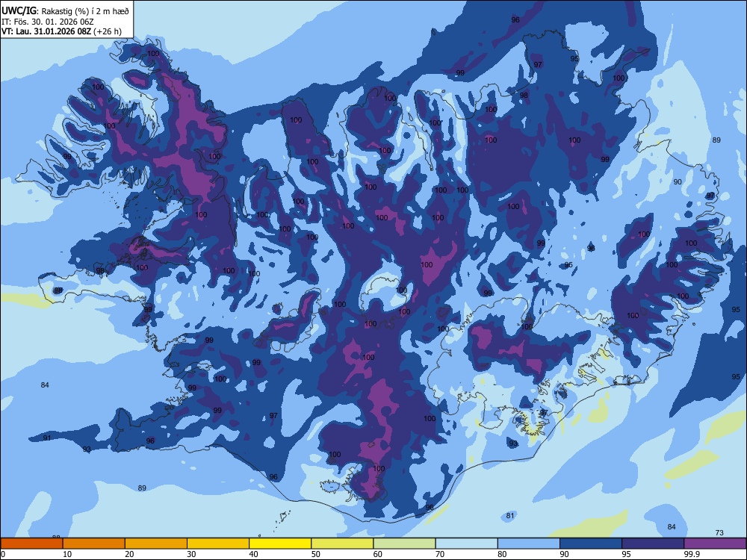
Task: Select the 80–90 light blue legend swatch
Action: (x=529, y=544)
